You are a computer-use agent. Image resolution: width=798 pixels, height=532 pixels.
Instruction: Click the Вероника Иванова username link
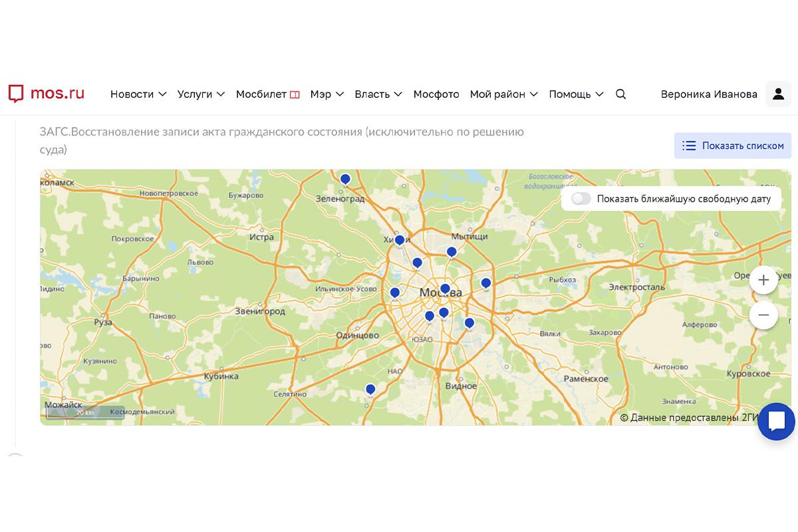coord(709,94)
